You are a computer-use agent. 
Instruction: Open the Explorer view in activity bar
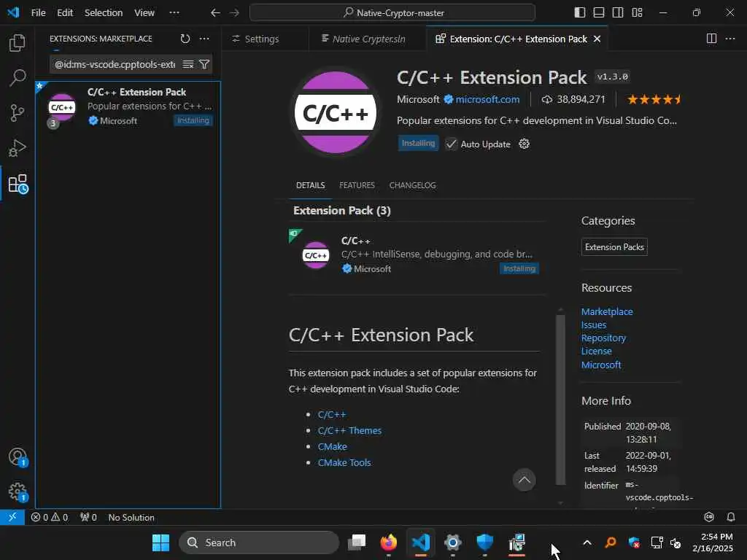18,43
